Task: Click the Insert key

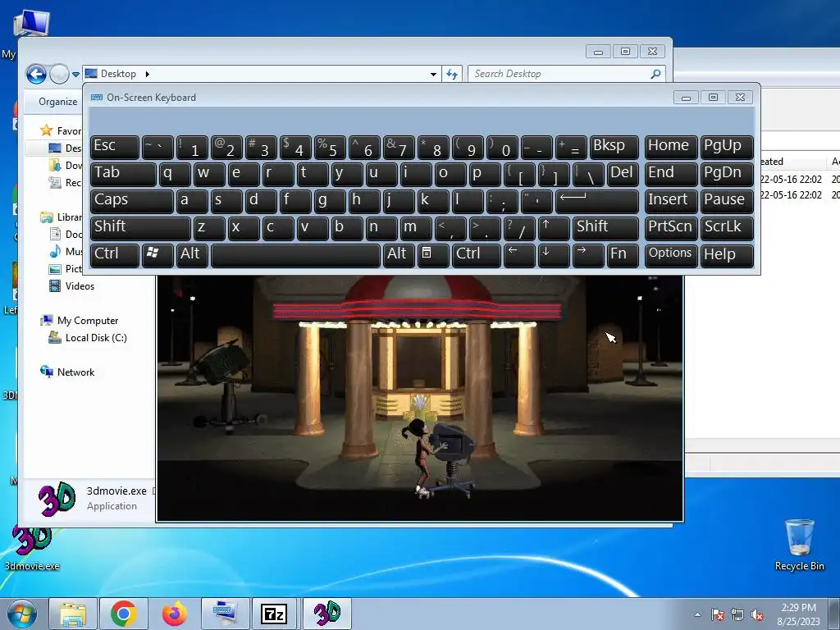Action: click(x=671, y=201)
